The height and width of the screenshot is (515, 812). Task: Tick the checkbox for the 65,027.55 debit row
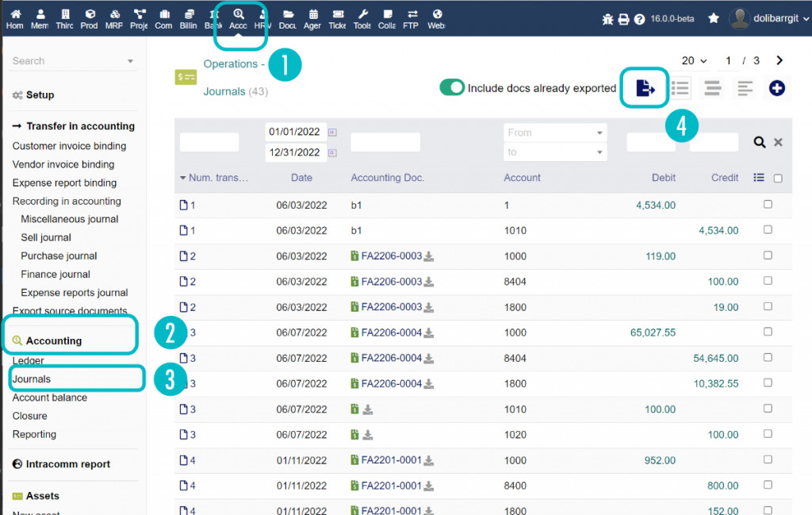(767, 332)
